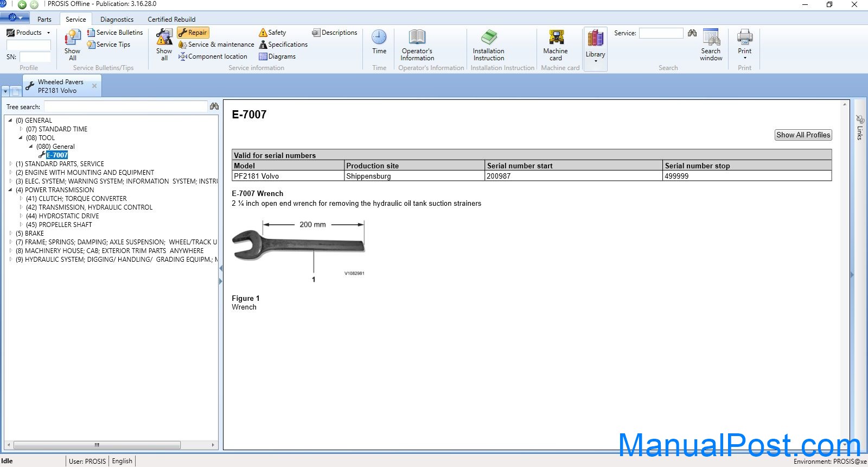Open the tab list dropdown arrow
Viewport: 868px width, 467px height.
coord(5,91)
